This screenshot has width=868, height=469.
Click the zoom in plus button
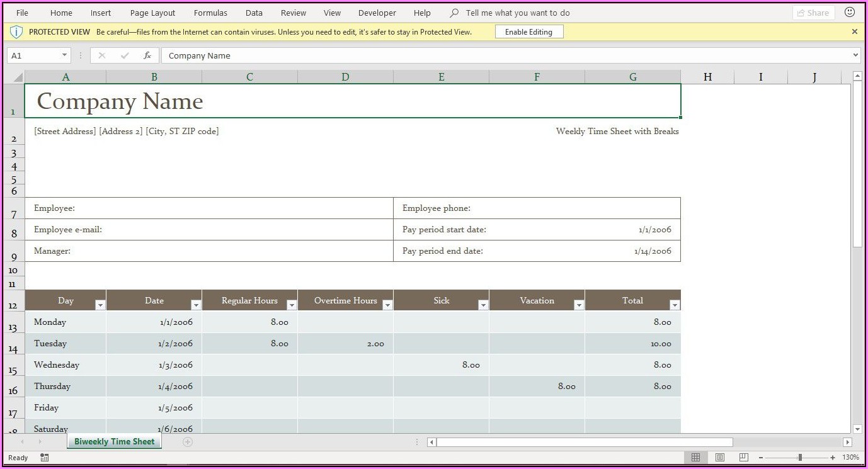pyautogui.click(x=833, y=458)
